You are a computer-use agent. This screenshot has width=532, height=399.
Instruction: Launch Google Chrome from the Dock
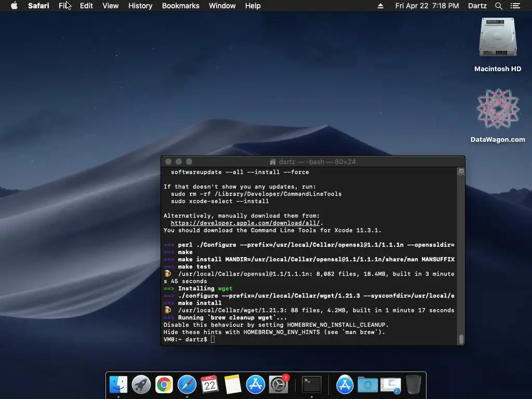[164, 385]
